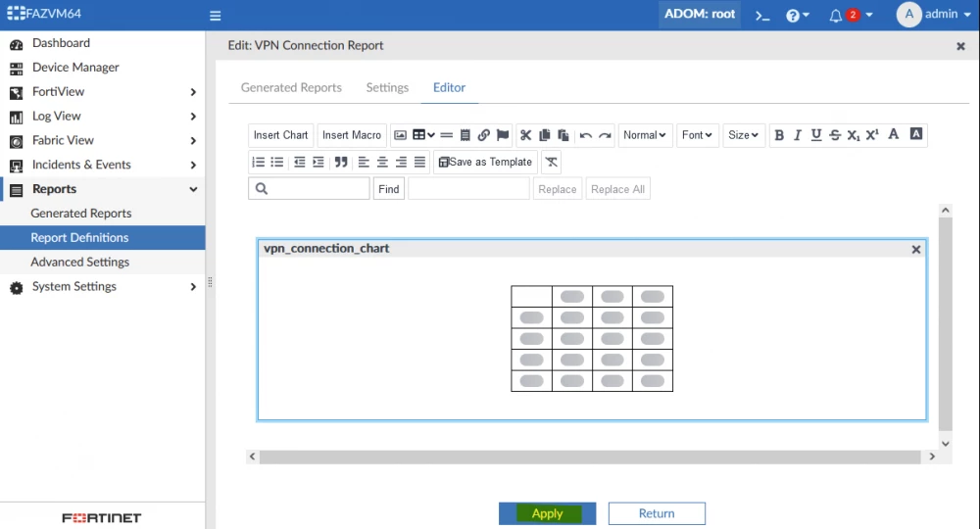Viewport: 980px width, 529px height.
Task: Open the Normal paragraph format dropdown
Action: [x=645, y=135]
